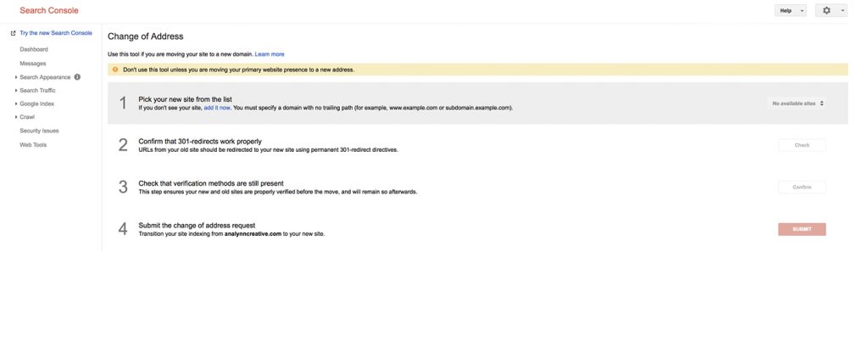Open Security Issues page
Screen dimensions: 868x341
pyautogui.click(x=39, y=131)
